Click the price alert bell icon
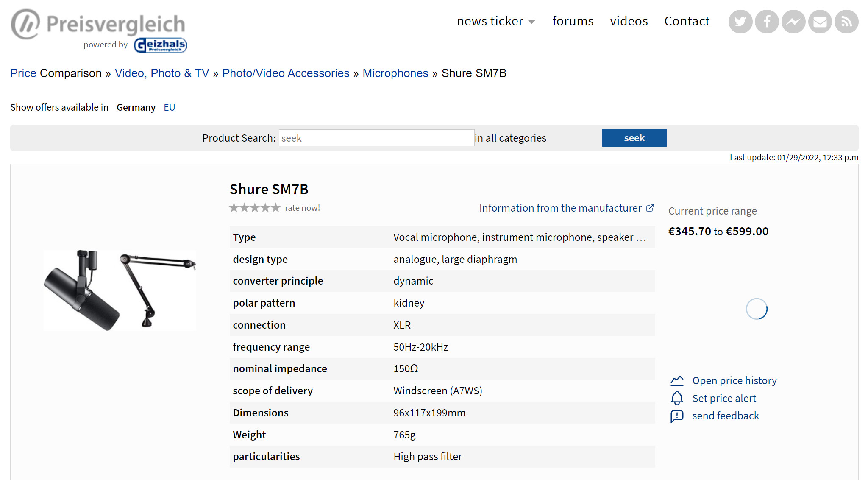Viewport: 868px width, 480px height. [x=677, y=398]
